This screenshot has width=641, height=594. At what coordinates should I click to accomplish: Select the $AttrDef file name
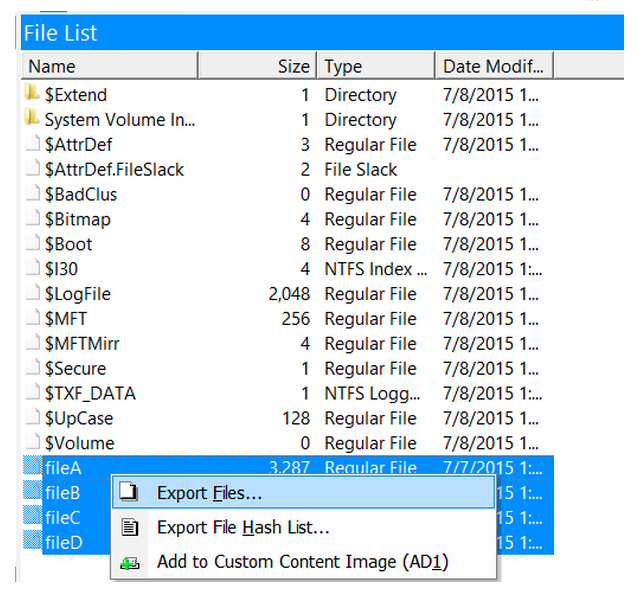[78, 145]
